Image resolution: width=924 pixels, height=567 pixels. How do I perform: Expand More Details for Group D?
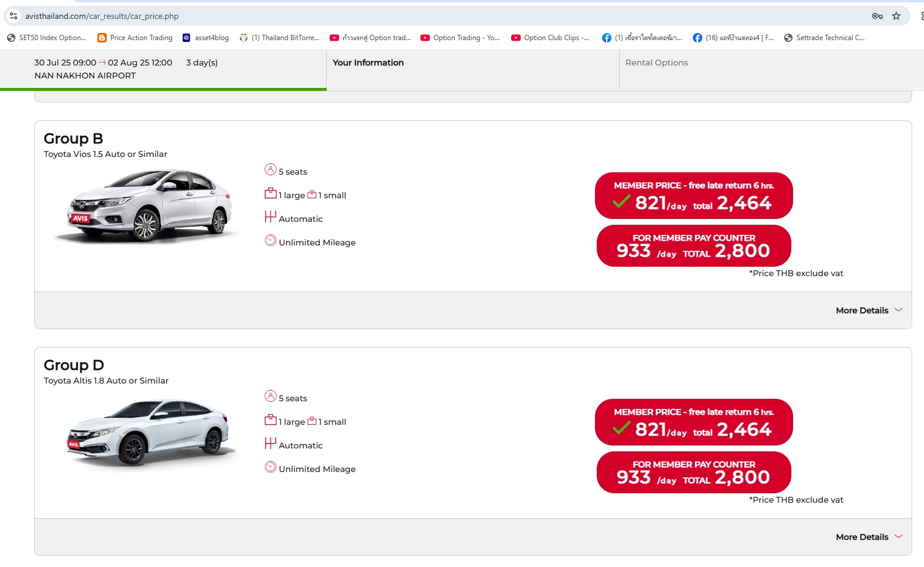[869, 537]
